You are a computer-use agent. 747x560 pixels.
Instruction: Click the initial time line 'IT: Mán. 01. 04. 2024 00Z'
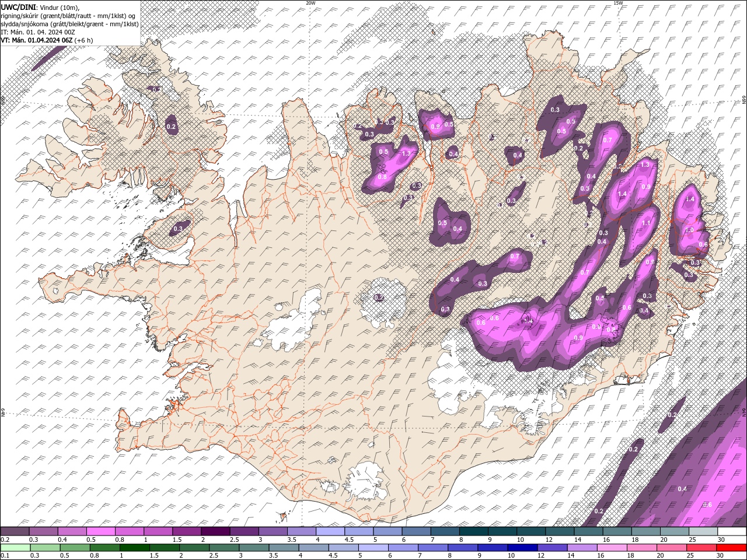point(39,32)
